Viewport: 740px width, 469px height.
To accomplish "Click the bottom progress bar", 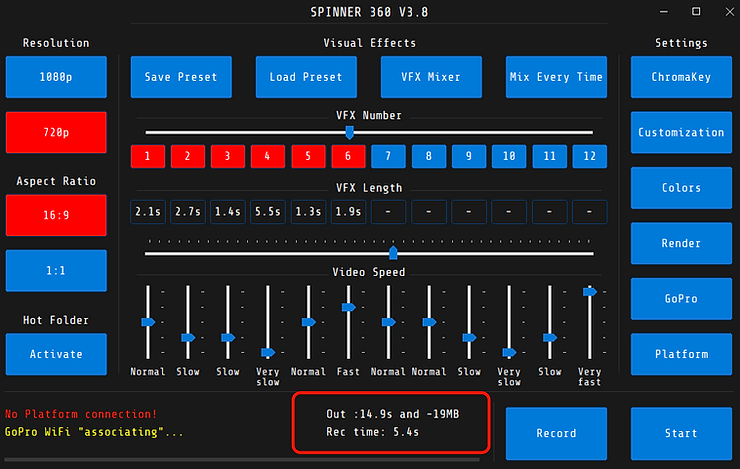I will click(242, 459).
